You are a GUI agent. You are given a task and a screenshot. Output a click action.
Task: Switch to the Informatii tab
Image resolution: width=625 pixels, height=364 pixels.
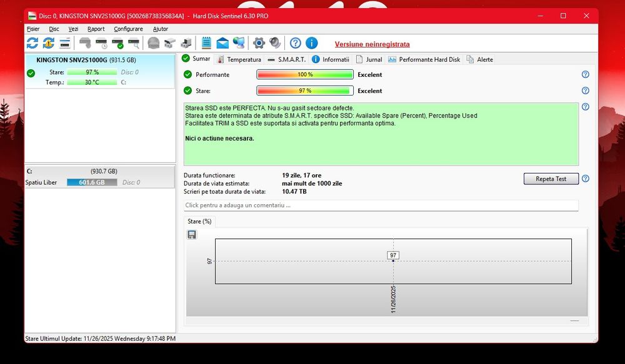[x=331, y=60]
